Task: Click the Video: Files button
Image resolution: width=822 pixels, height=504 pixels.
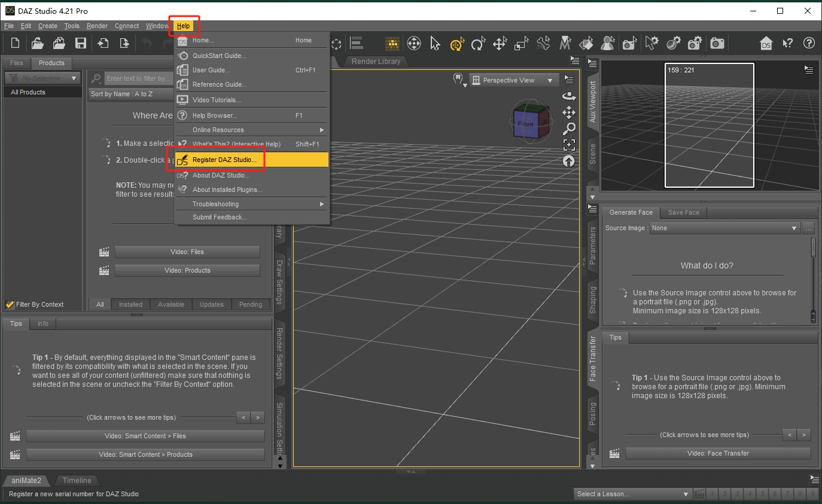Action: pos(187,252)
